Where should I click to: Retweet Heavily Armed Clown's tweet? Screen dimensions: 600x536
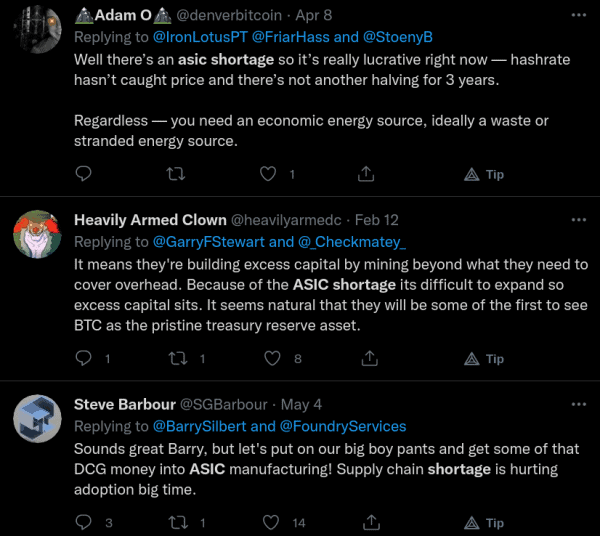coord(176,358)
